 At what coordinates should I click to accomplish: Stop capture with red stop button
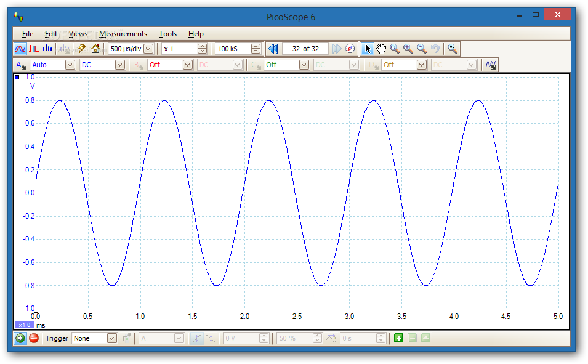pos(34,338)
